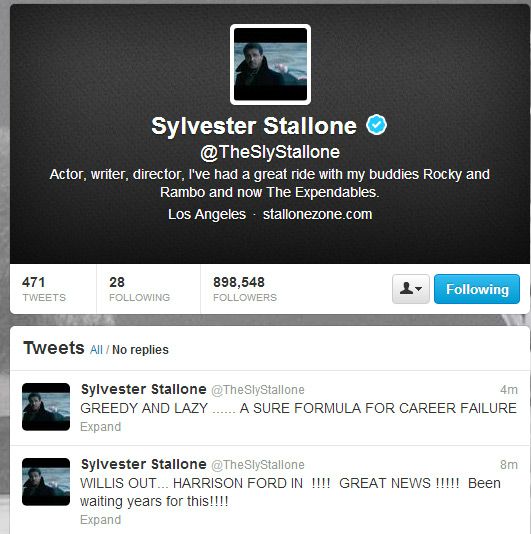Image resolution: width=531 pixels, height=534 pixels.
Task: Expand the GREEDY AND LAZY tweet
Action: (x=100, y=427)
